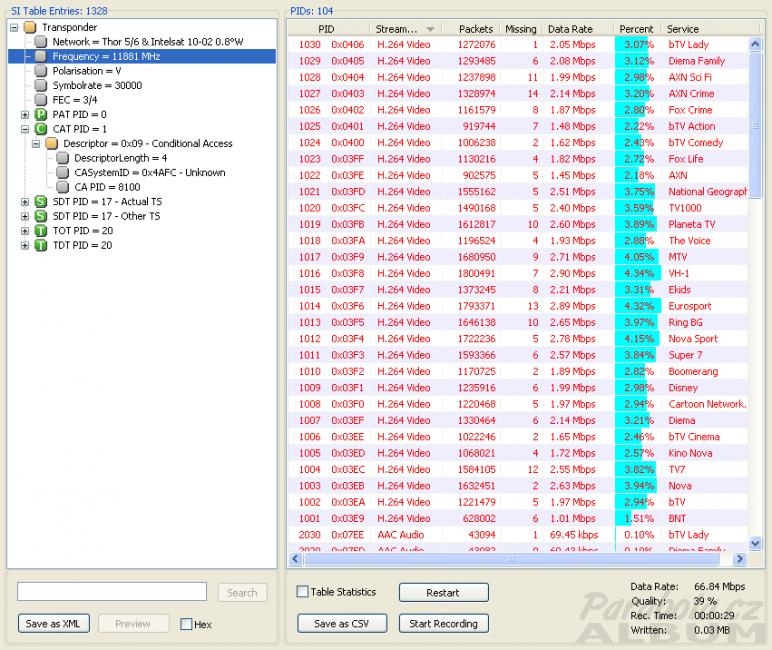
Task: Click the Stream column sort arrow
Action: click(430, 30)
